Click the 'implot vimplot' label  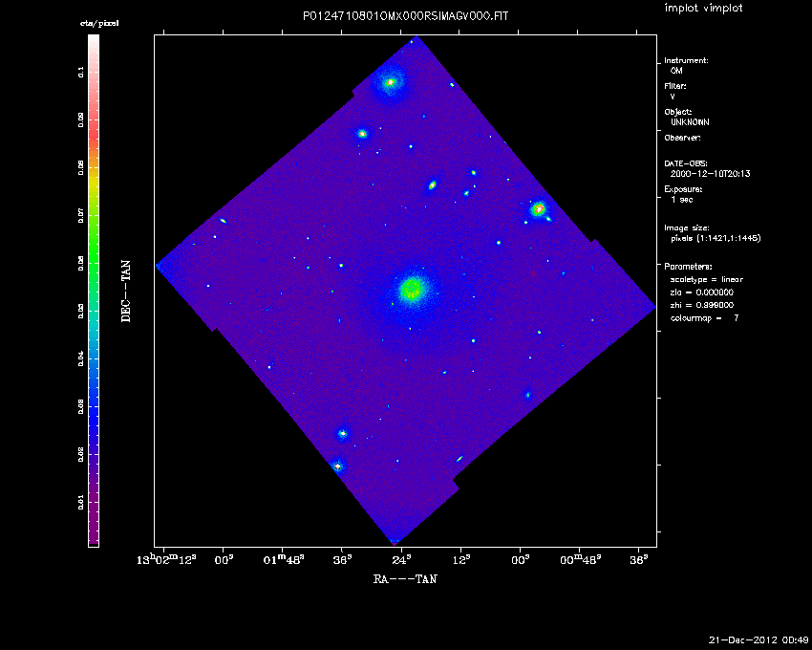(703, 9)
